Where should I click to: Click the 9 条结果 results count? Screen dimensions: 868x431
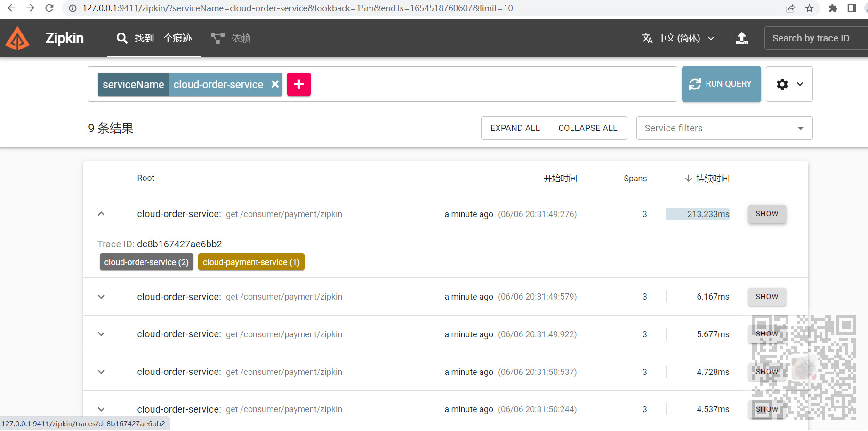click(111, 128)
